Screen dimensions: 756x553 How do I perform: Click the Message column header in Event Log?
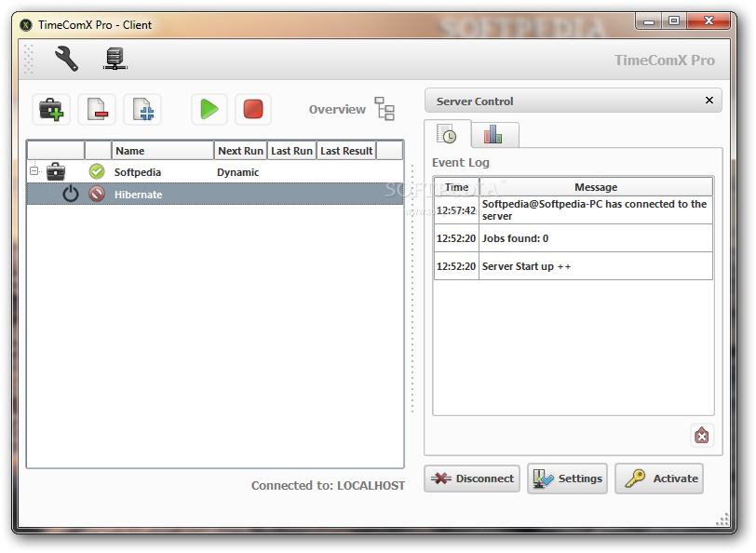tap(596, 186)
